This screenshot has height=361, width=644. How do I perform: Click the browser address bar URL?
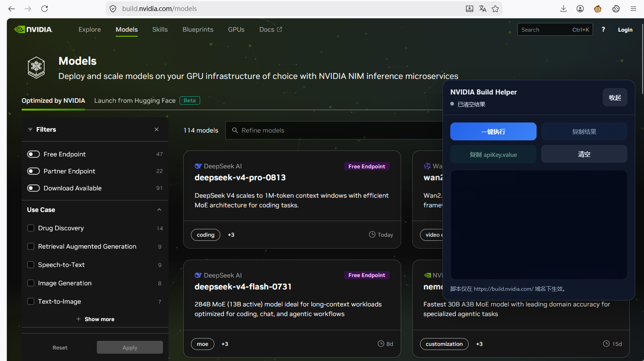coord(160,9)
